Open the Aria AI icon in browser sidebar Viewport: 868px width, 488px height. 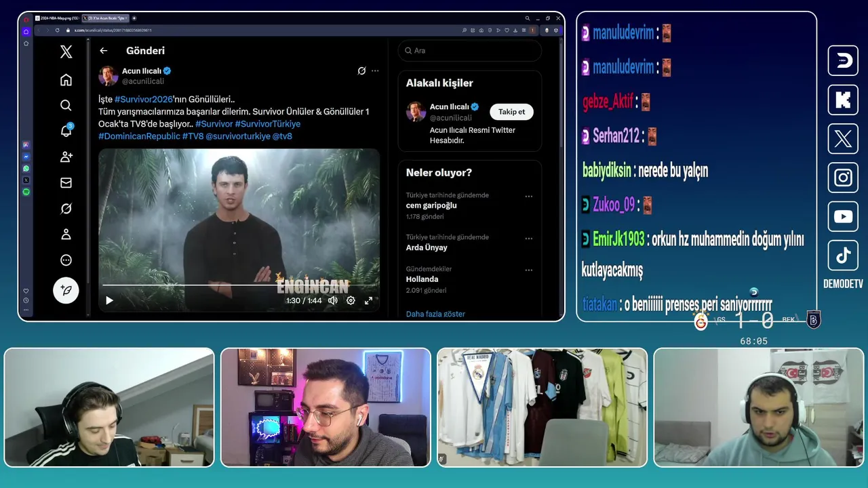coord(26,144)
